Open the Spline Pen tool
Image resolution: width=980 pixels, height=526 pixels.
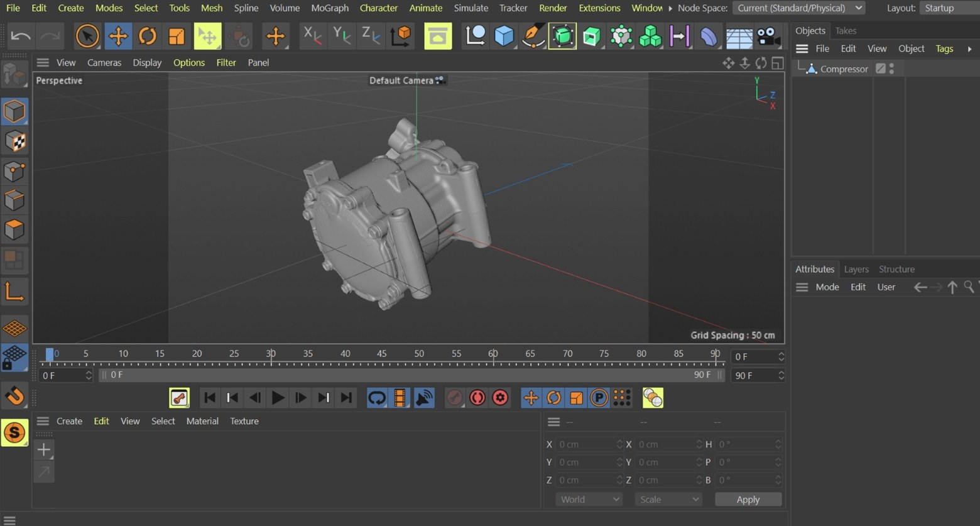(533, 36)
